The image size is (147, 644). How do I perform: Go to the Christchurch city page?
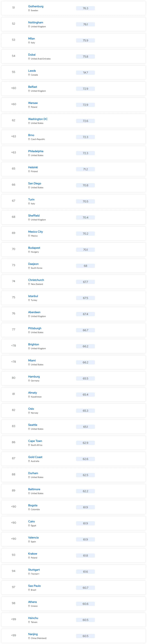point(36,280)
